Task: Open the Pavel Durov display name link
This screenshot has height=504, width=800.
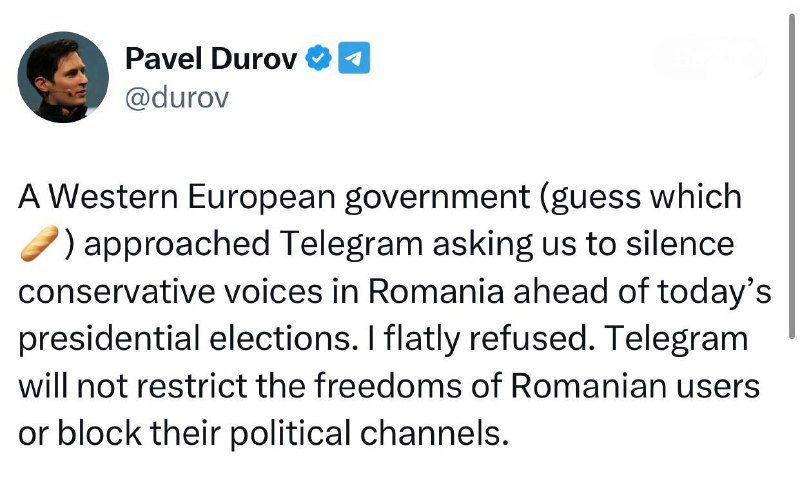Action: click(211, 58)
